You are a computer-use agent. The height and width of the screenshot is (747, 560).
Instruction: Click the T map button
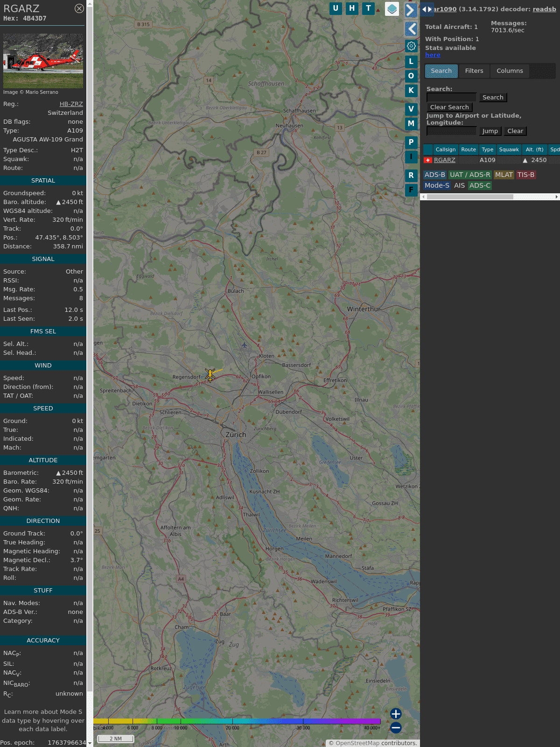368,8
